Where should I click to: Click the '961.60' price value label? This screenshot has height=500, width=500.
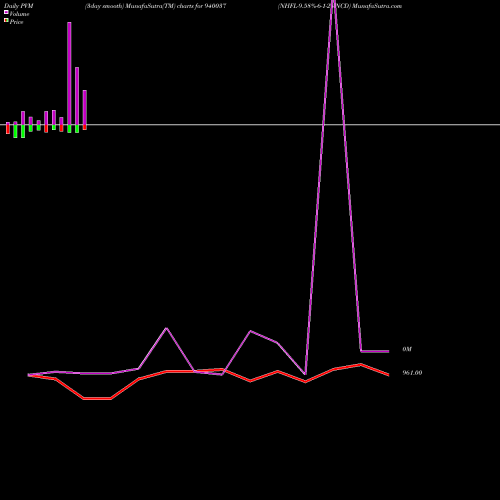[x=412, y=373]
